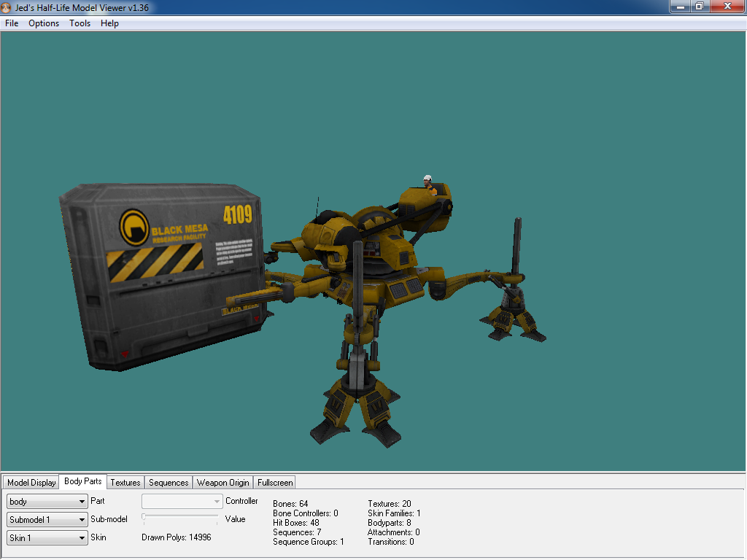
Task: Click the 'Bone Controllers: 0' statistic
Action: [x=306, y=513]
